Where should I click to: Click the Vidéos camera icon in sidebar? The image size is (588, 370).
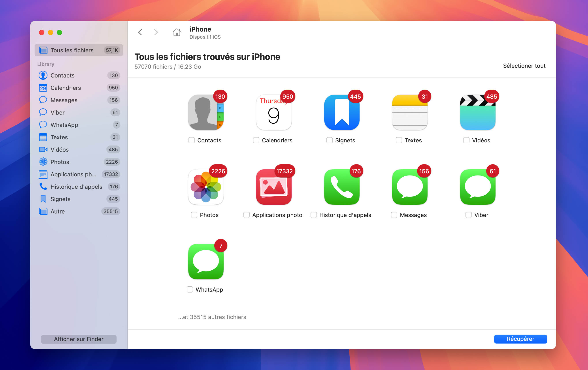pos(43,149)
